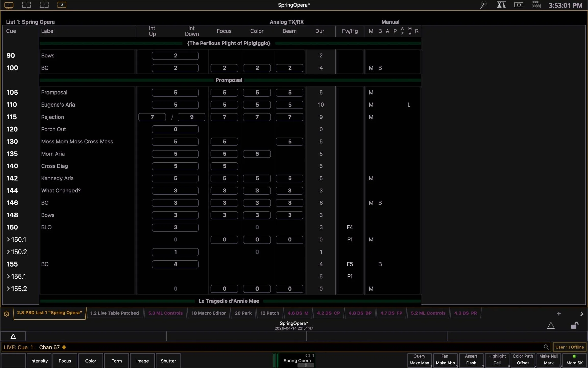Click the L flag in cue 110 row
Viewport: 588px width, 368px height.
pos(409,105)
